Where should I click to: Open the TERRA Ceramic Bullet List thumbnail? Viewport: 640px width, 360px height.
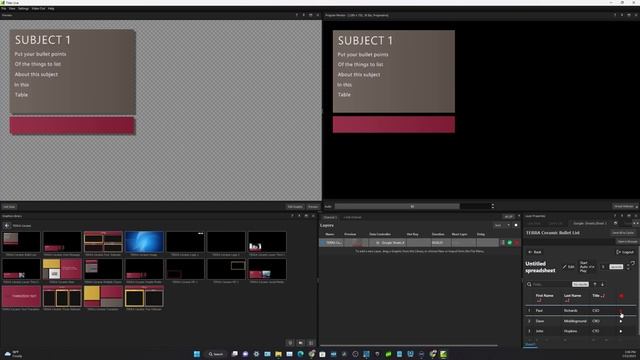pyautogui.click(x=21, y=242)
